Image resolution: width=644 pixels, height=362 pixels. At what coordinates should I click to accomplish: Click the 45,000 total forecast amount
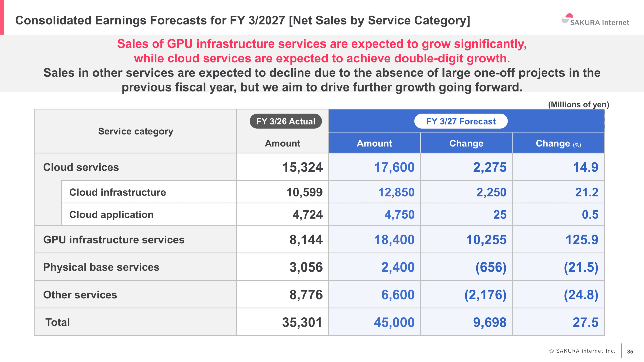394,323
